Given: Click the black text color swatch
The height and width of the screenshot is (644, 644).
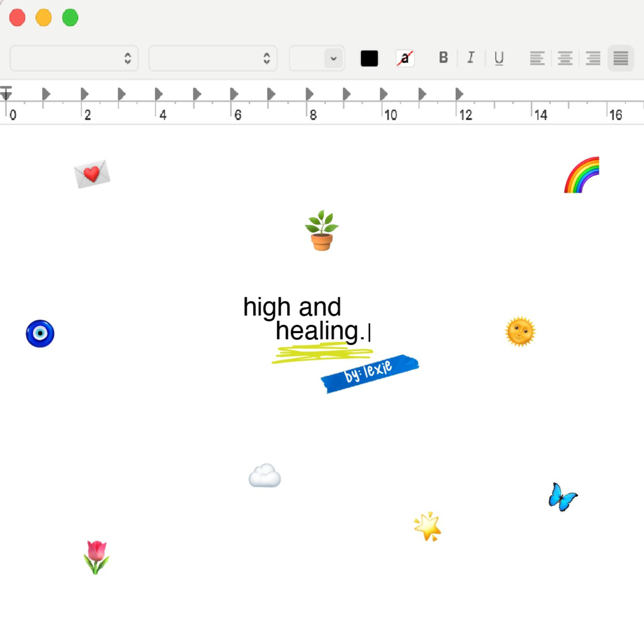Looking at the screenshot, I should tap(369, 58).
